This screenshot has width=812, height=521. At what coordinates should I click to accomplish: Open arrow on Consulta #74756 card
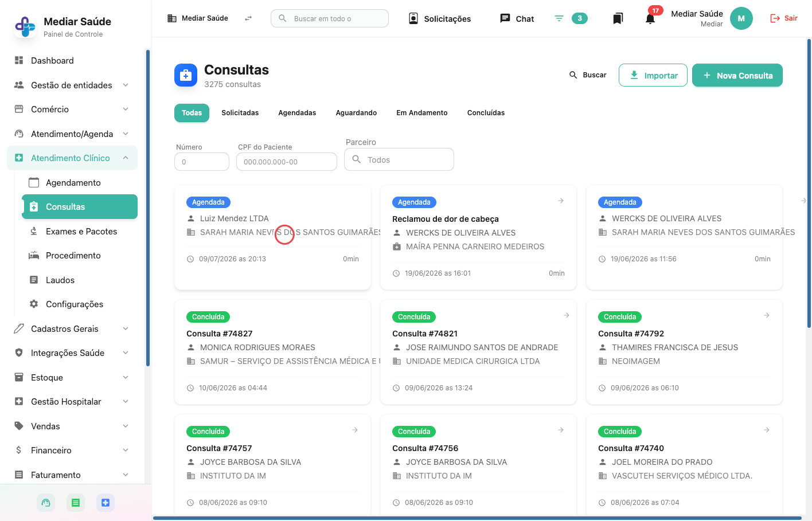point(561,430)
